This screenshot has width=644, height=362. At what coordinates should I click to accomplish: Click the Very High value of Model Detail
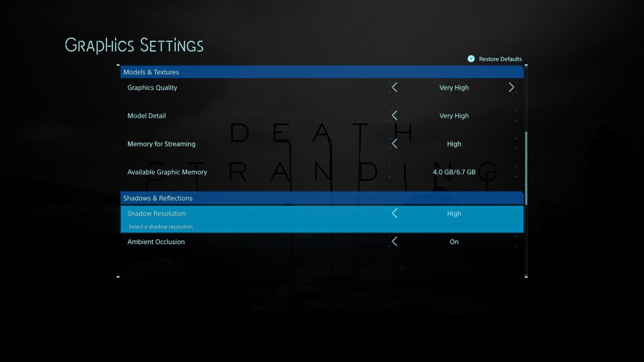pos(454,116)
